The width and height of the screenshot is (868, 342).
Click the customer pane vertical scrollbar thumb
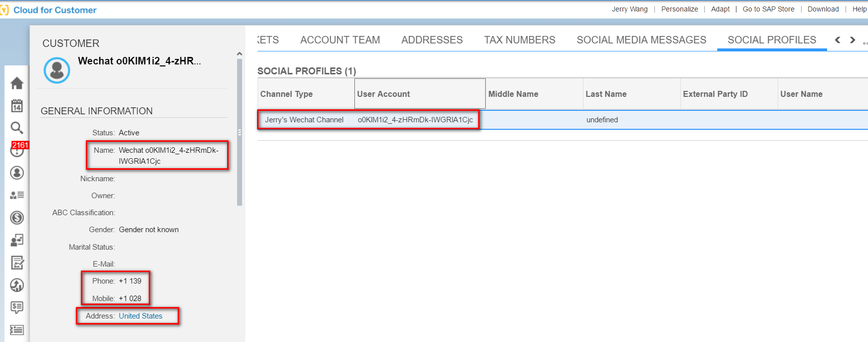[240, 132]
